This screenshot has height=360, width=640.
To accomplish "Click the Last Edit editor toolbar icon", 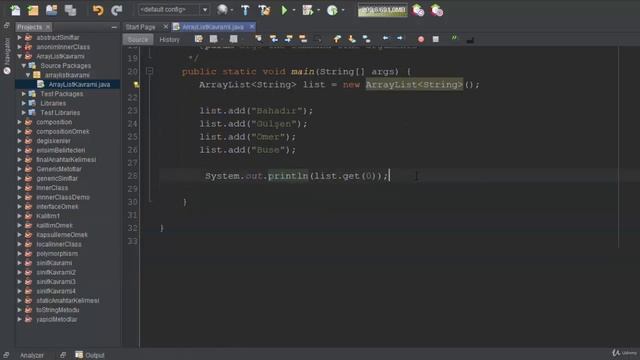I will 199,39.
